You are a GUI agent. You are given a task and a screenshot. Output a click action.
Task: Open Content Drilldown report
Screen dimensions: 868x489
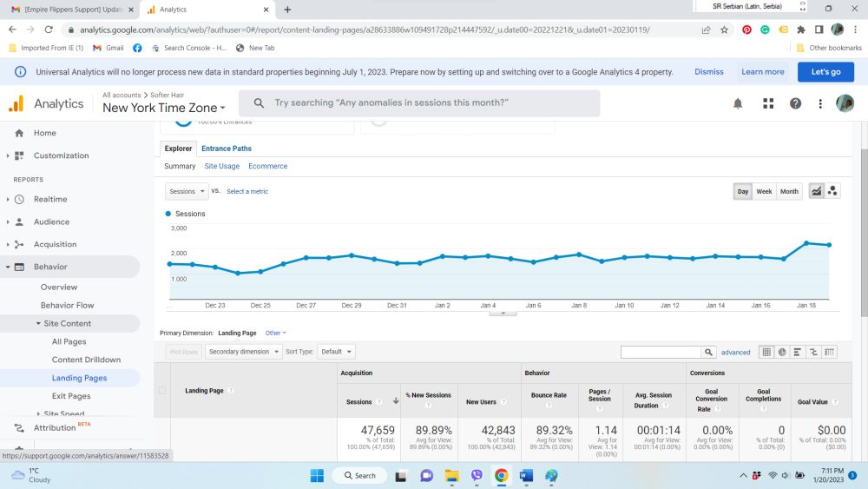86,360
